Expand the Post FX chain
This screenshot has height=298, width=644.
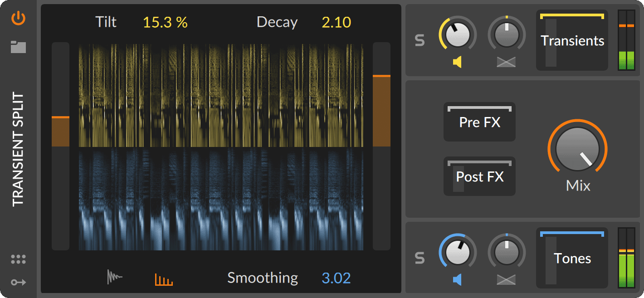(479, 176)
